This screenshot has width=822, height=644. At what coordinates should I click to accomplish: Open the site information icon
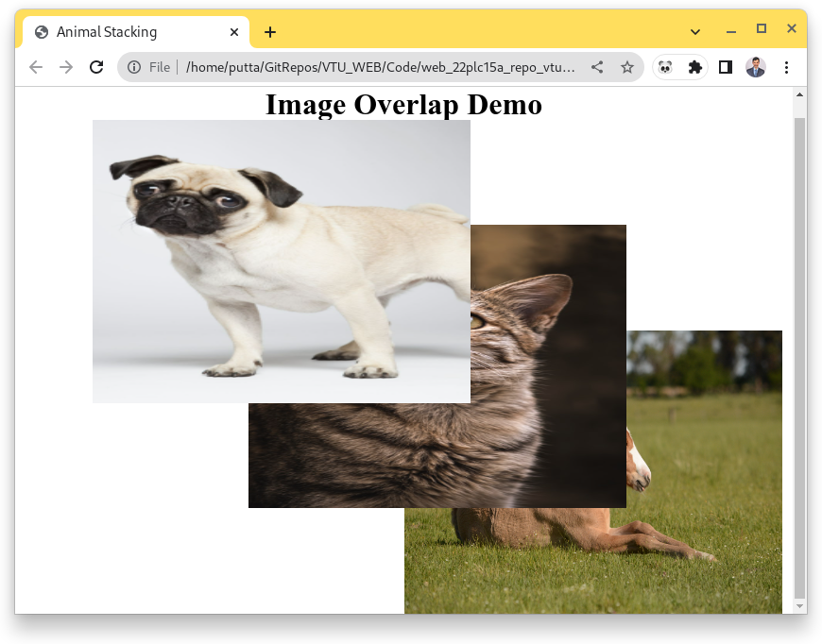tap(134, 67)
